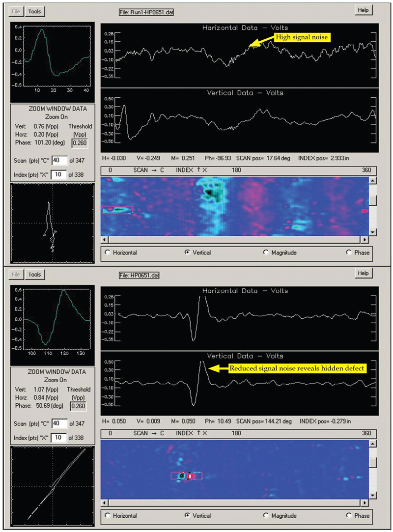Image resolution: width=393 pixels, height=532 pixels.
Task: Click scroll-right arrow under Run1-HP0651.dat C-scan image
Action: [364, 240]
